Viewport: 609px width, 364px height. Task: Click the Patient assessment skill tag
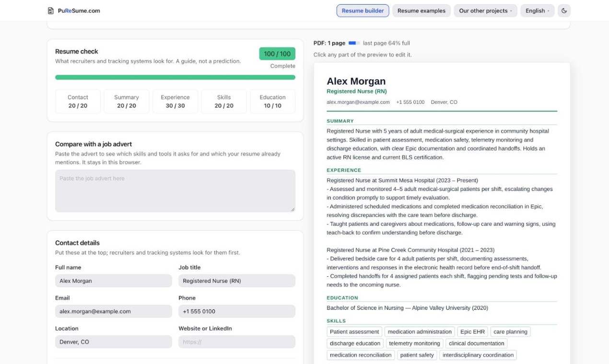(354, 332)
